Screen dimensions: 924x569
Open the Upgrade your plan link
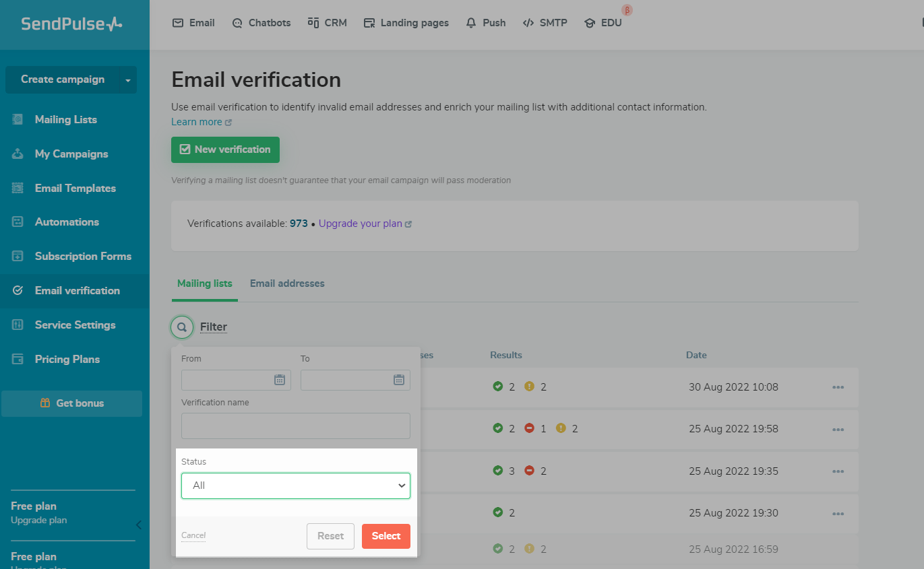click(x=365, y=224)
